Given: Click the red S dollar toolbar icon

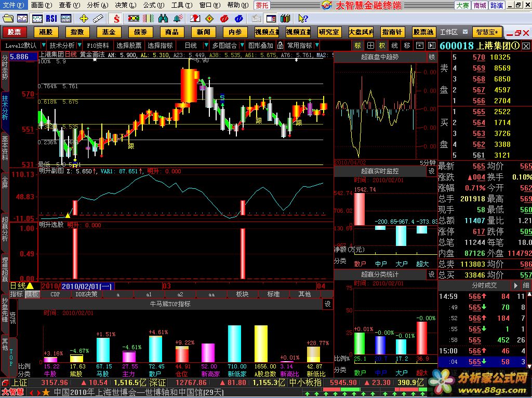Looking at the screenshot, I should click(116, 18).
